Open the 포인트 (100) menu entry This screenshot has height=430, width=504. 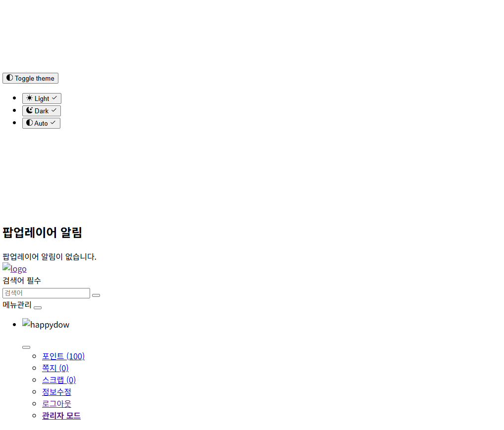pyautogui.click(x=63, y=356)
